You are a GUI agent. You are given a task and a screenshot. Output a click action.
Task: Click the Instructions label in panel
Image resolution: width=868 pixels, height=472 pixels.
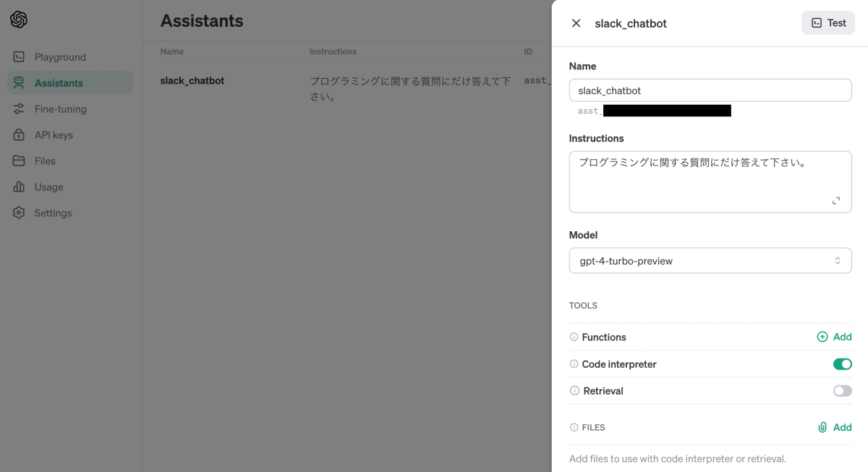click(x=597, y=138)
